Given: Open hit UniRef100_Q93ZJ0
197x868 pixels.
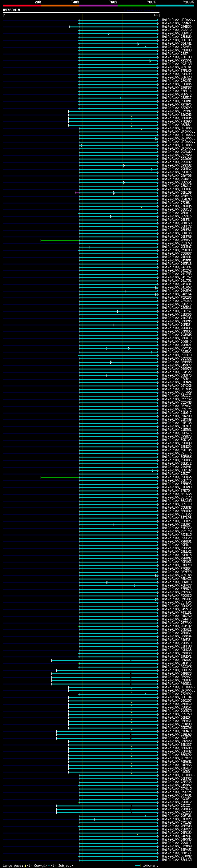Looking at the screenshot, I should (x=176, y=30).
